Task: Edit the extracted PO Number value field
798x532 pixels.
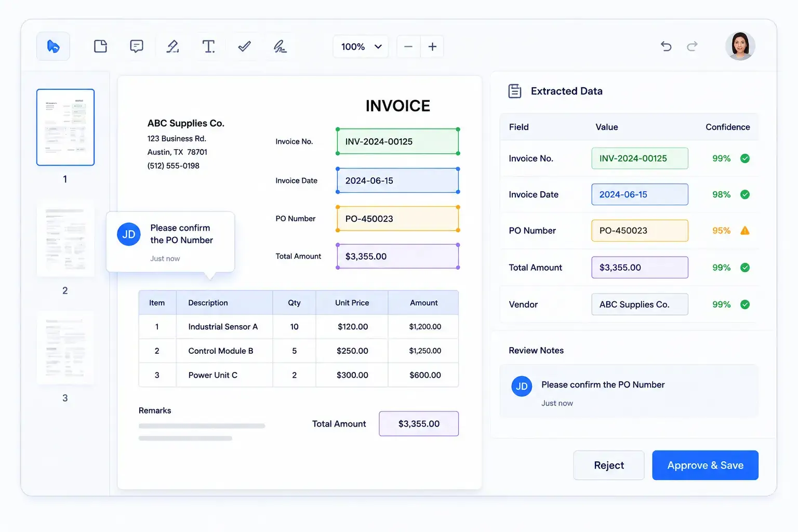Action: pos(640,231)
